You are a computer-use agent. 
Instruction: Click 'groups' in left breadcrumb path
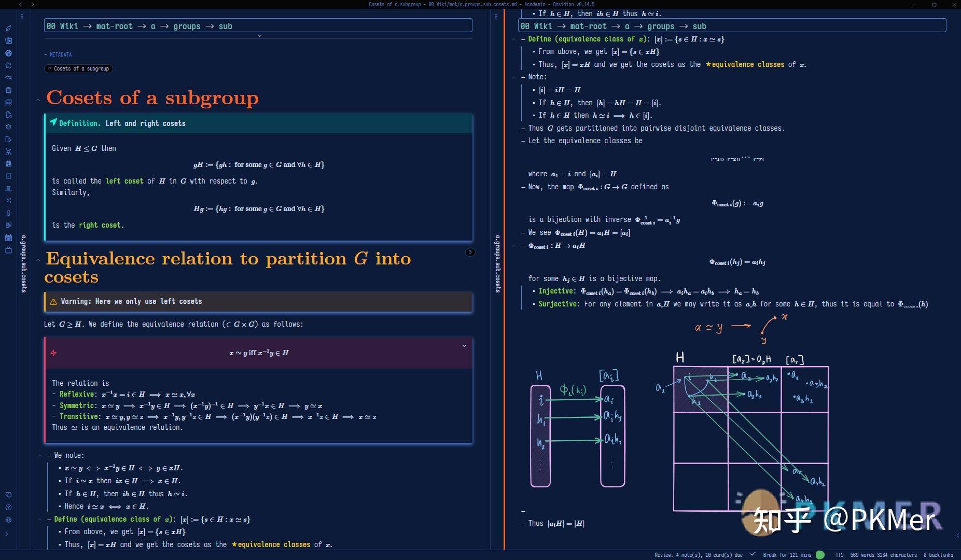pos(187,26)
